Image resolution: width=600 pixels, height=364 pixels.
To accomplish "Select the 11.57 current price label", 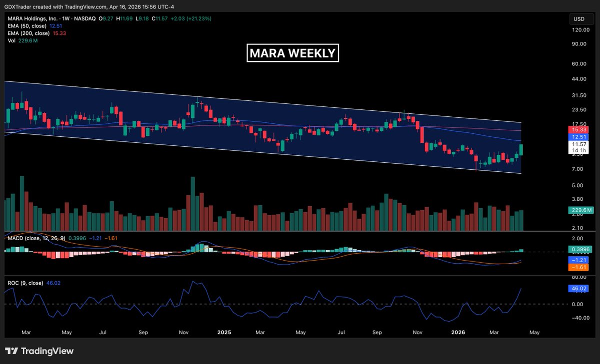I will tap(578, 144).
